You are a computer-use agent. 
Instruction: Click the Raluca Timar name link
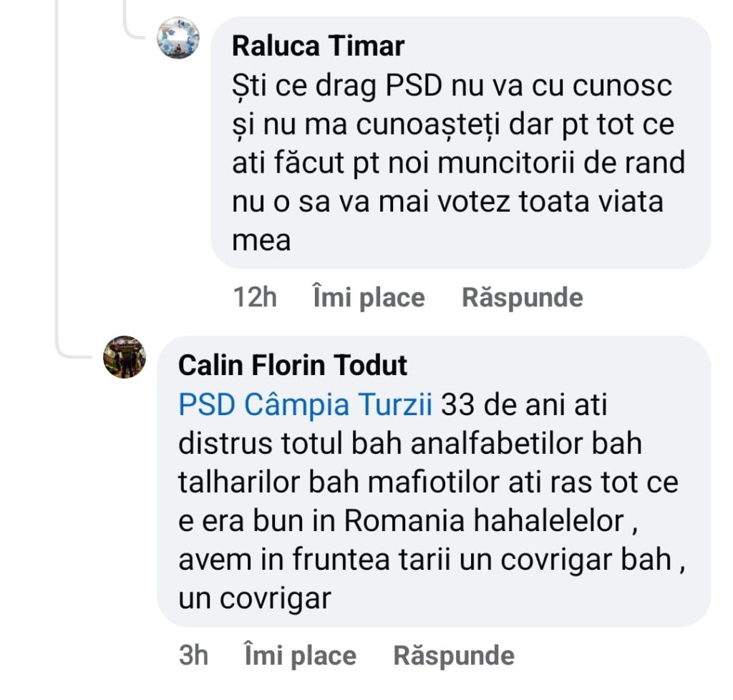tap(318, 47)
